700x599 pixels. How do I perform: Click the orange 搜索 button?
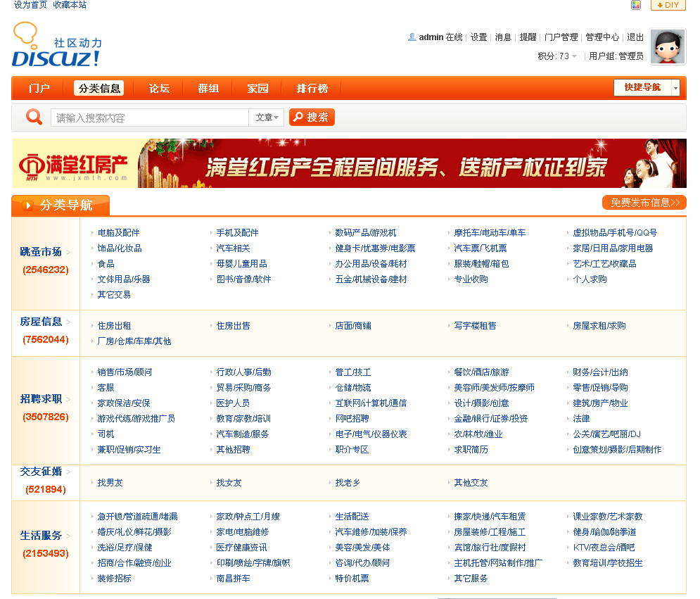coord(312,117)
